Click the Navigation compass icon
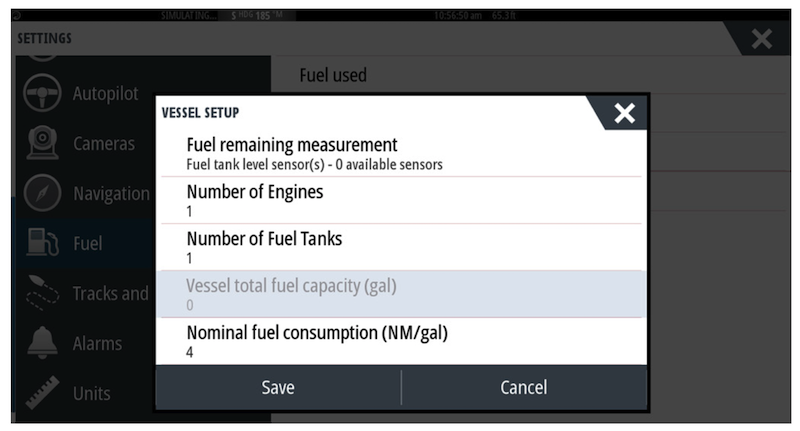The image size is (800, 431). coord(42,193)
